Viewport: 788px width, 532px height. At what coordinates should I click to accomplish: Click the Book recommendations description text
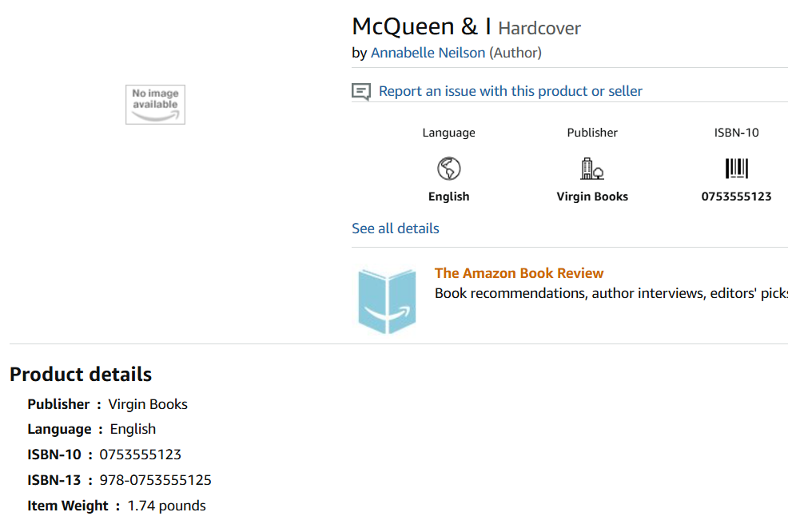pos(611,293)
